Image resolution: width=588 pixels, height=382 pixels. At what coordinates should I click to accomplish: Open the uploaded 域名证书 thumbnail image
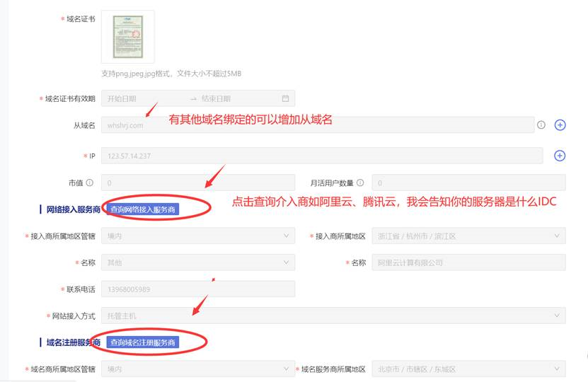tap(128, 36)
